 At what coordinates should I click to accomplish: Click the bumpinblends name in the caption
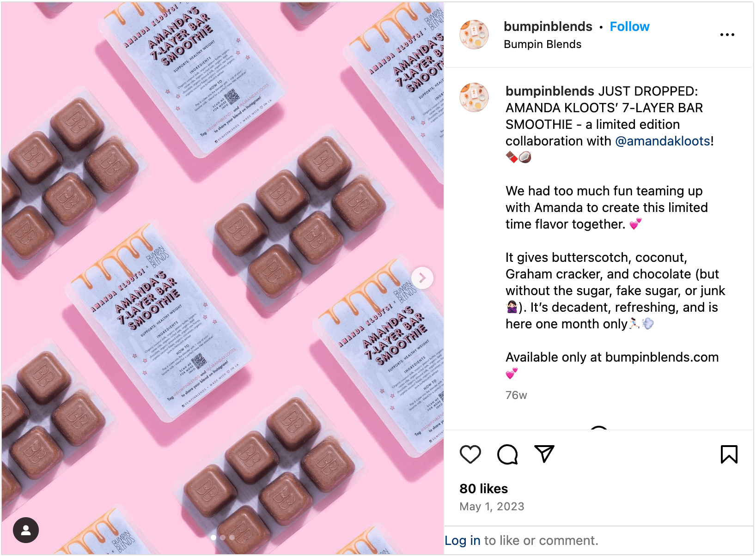pyautogui.click(x=550, y=91)
